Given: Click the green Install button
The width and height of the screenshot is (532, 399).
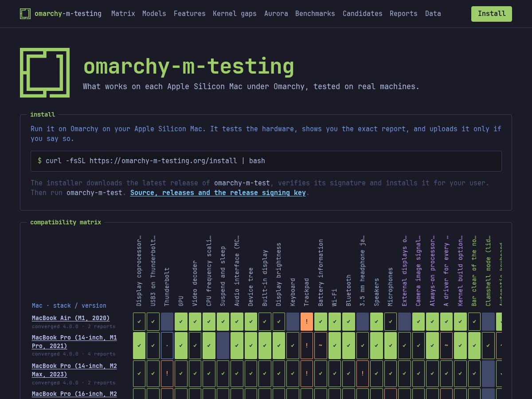Looking at the screenshot, I should [492, 14].
